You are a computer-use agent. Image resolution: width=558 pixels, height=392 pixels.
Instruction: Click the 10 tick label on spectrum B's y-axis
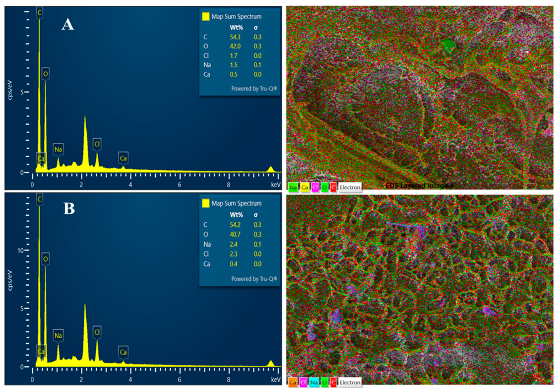pos(21,250)
